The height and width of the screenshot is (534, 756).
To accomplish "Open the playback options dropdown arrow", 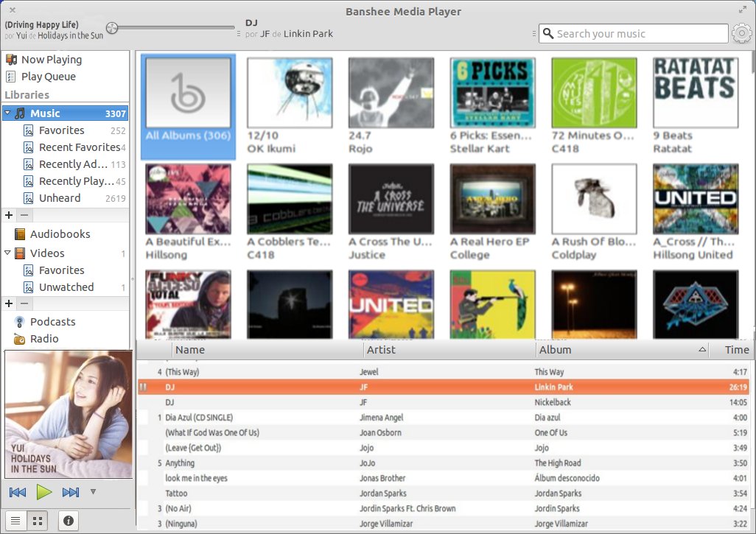I will (x=93, y=491).
